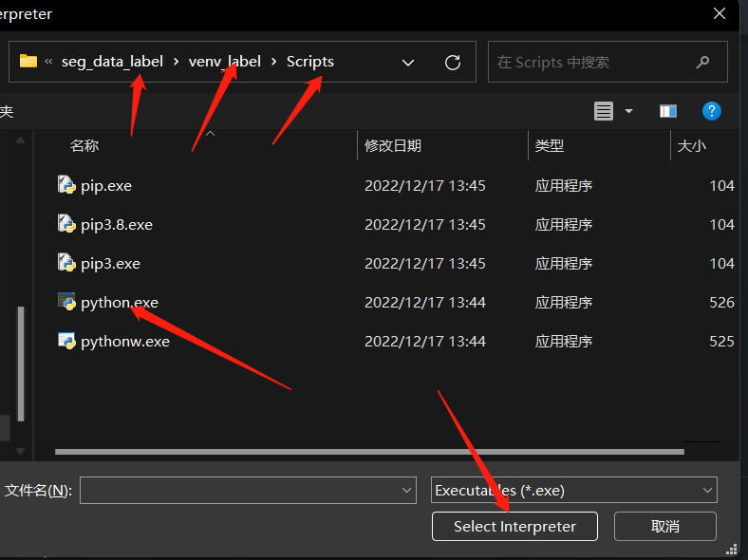Click the pip3.8.exe file icon
Image resolution: width=748 pixels, height=560 pixels.
(66, 224)
